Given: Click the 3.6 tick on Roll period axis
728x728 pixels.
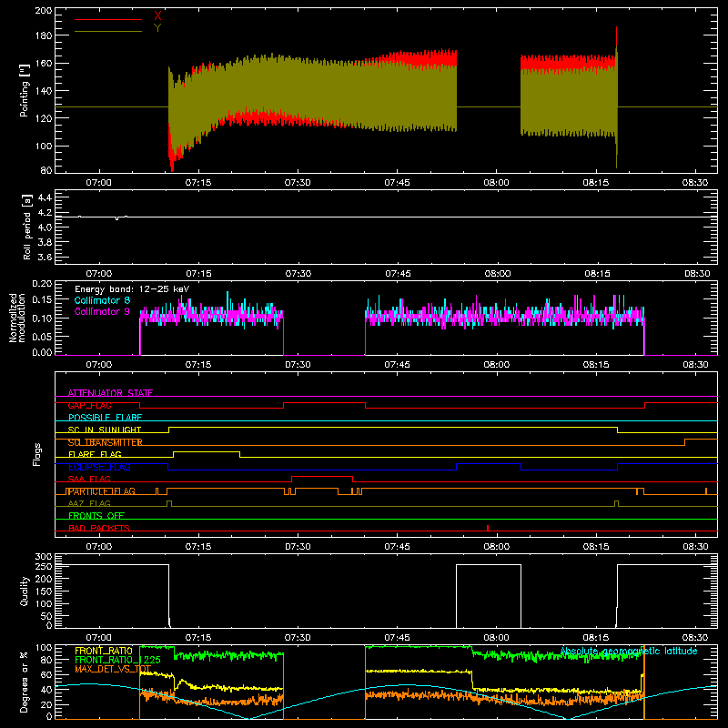Looking at the screenshot, I should click(45, 257).
